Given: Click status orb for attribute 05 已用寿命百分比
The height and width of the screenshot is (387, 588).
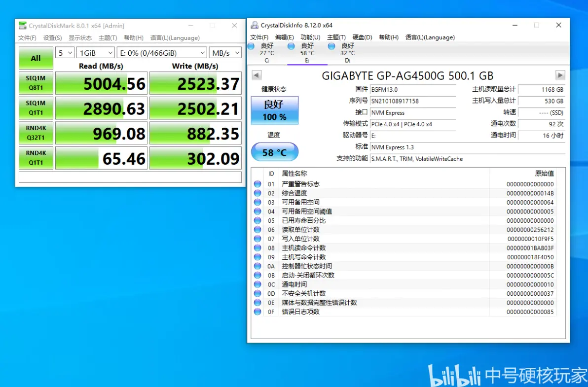Looking at the screenshot, I should coord(257,220).
